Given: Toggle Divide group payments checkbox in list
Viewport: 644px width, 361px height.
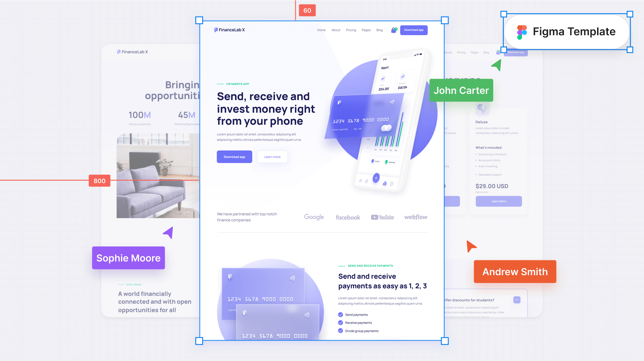Looking at the screenshot, I should coord(341,331).
